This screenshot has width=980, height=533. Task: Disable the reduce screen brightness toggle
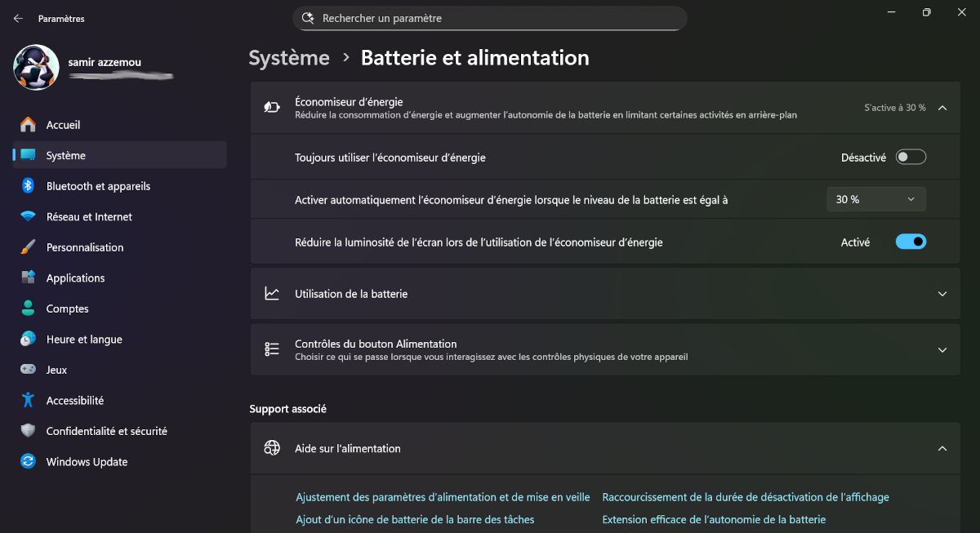[x=911, y=242]
